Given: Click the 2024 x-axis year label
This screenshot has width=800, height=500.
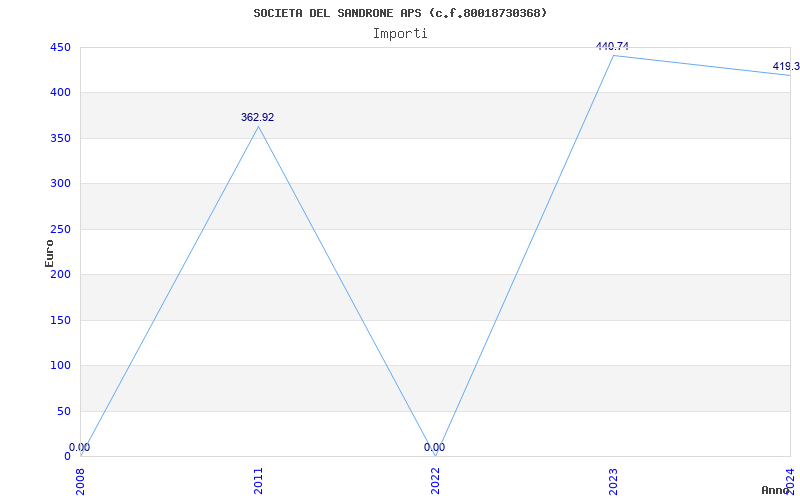Looking at the screenshot, I should 790,481.
